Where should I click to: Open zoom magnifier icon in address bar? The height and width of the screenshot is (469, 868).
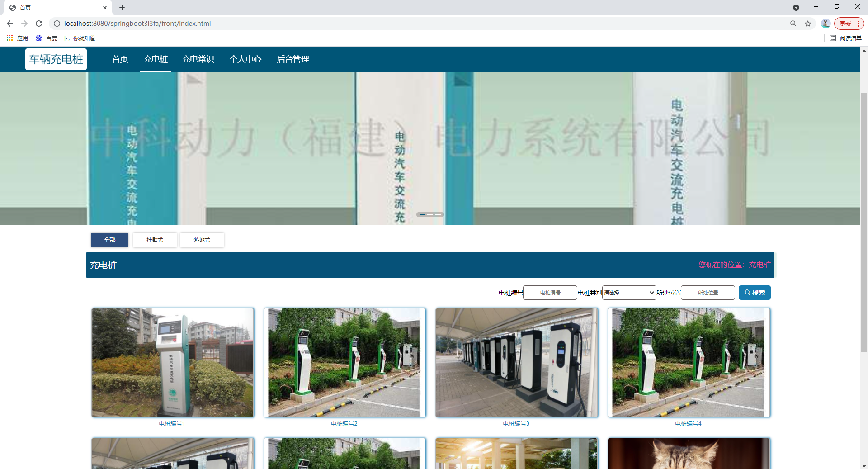[793, 24]
